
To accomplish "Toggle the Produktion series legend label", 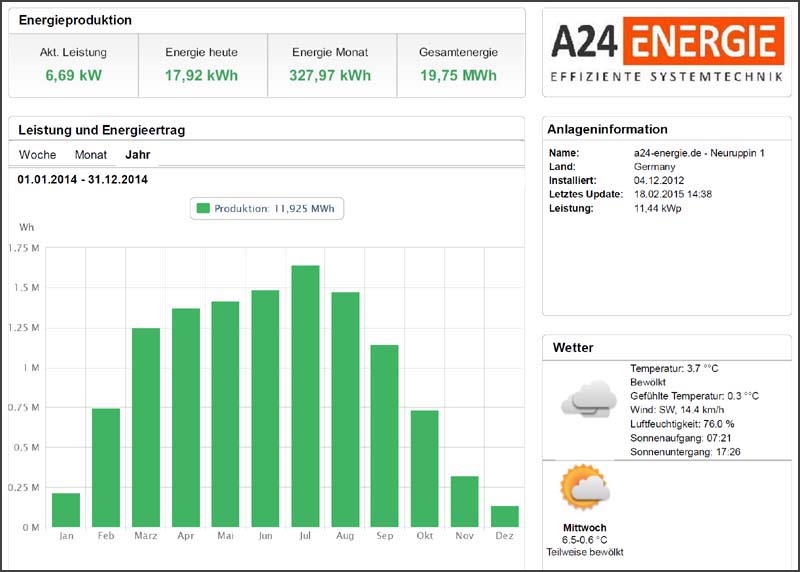I will 274,208.
